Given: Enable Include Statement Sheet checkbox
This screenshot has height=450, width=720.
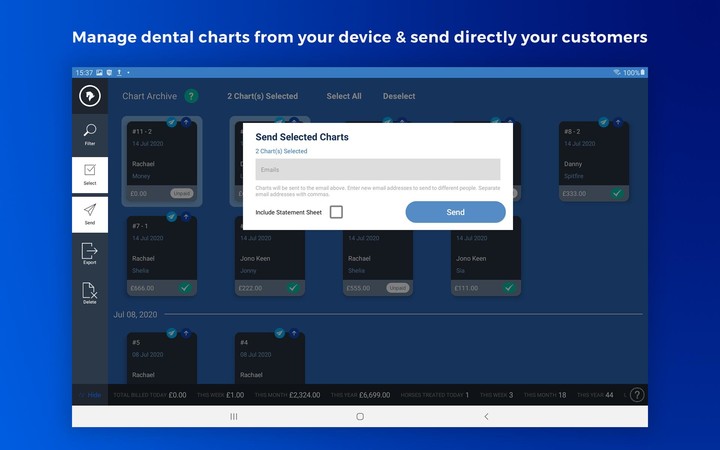Looking at the screenshot, I should click(336, 212).
